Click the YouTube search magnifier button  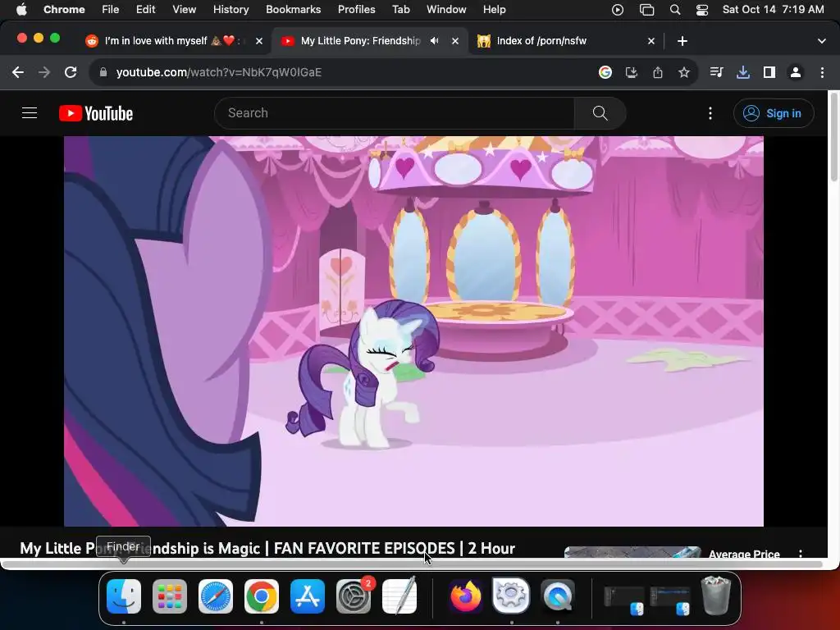click(x=600, y=113)
